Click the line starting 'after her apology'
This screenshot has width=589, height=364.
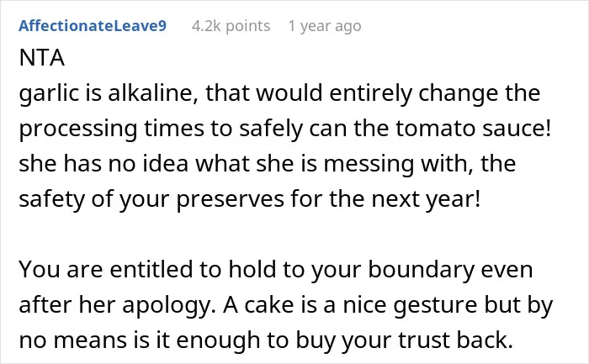285,305
